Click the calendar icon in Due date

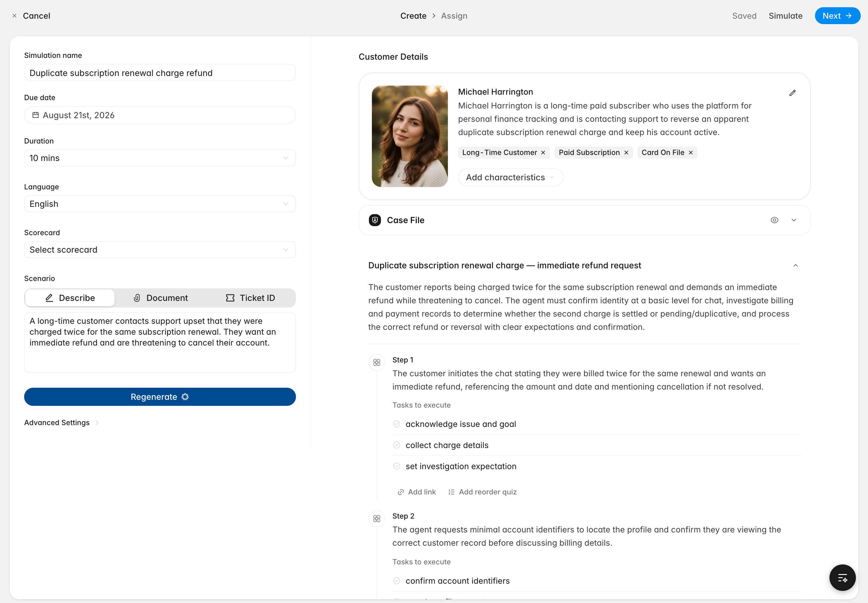pos(36,115)
